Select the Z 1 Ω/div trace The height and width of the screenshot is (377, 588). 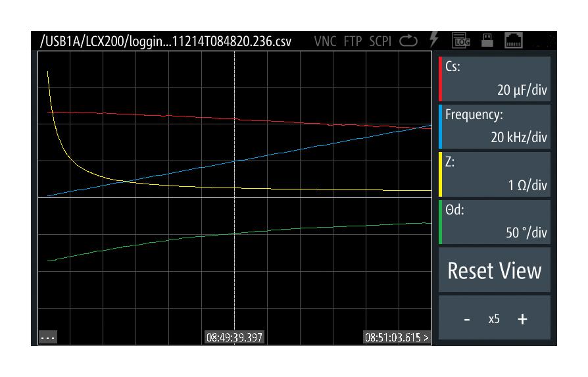[x=495, y=174]
